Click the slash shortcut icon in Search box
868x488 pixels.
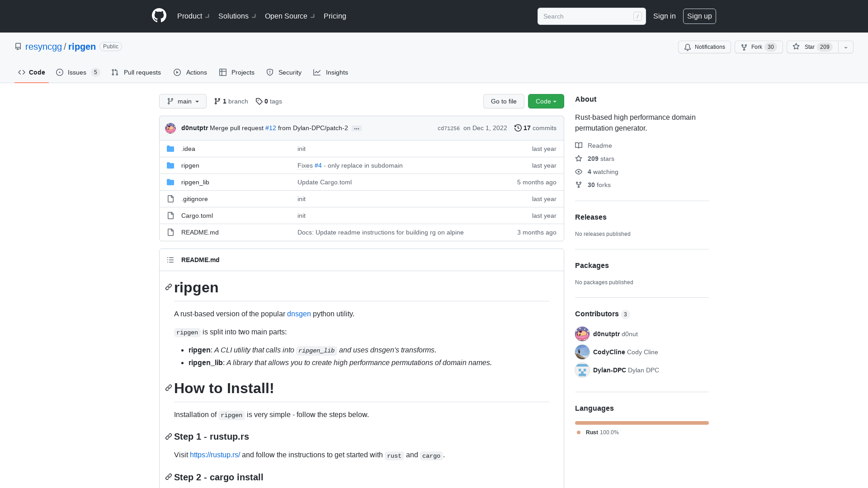[637, 16]
